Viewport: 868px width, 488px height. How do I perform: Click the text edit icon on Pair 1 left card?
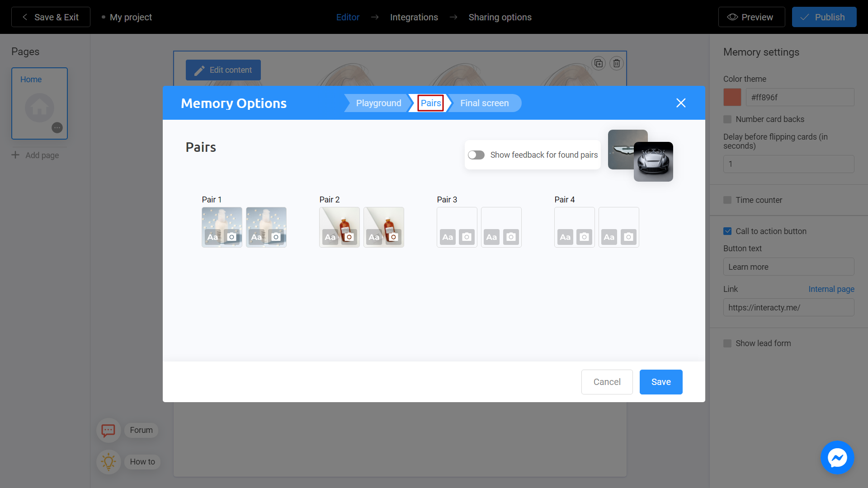pyautogui.click(x=213, y=237)
